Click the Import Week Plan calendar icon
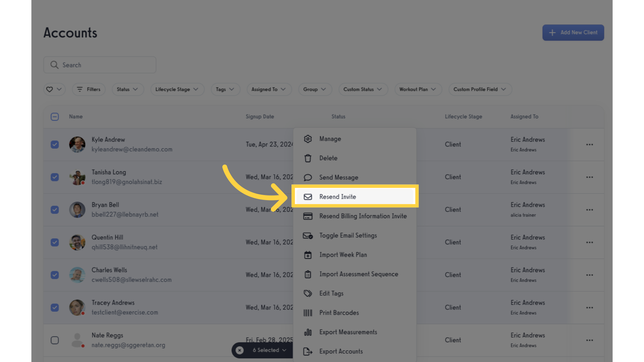 tap(308, 255)
